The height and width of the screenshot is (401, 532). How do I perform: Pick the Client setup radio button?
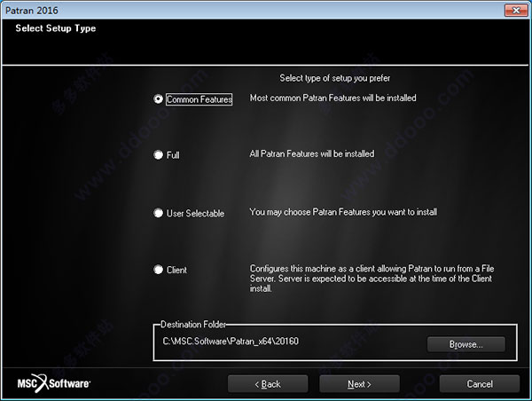tap(158, 270)
